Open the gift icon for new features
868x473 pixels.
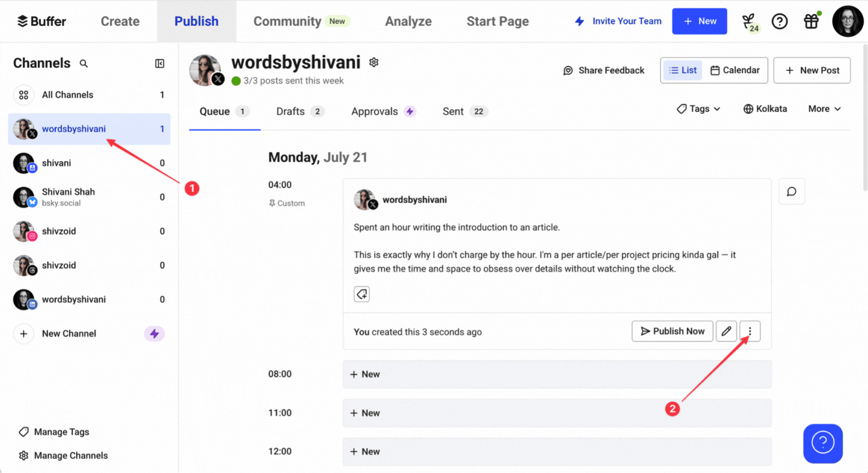click(x=811, y=21)
